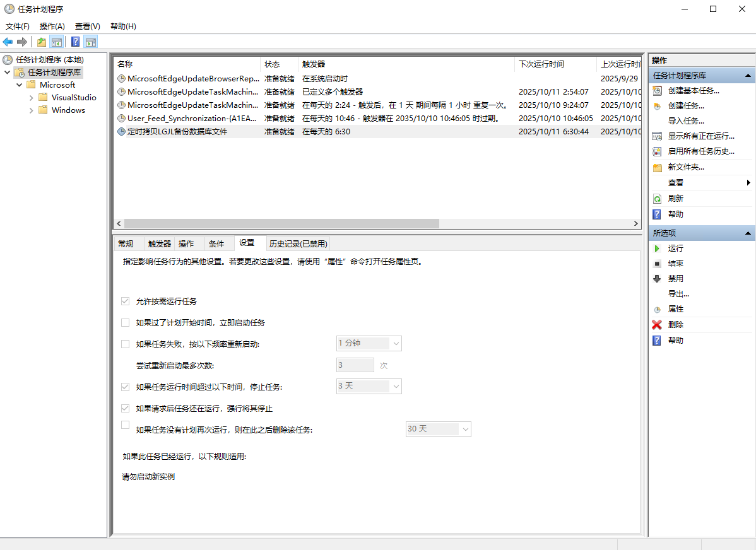
Task: Sort by the 状态 column header
Action: 279,64
